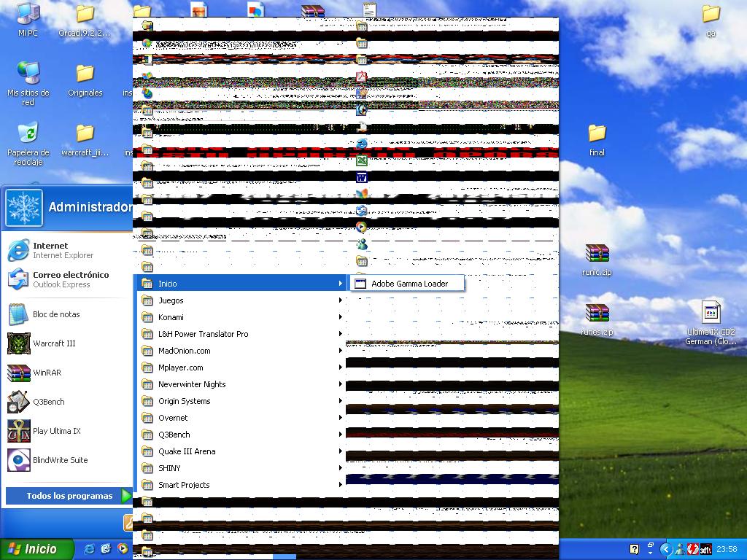Open the SHINY program folder
Viewport: 747px width, 560px height.
(x=241, y=468)
